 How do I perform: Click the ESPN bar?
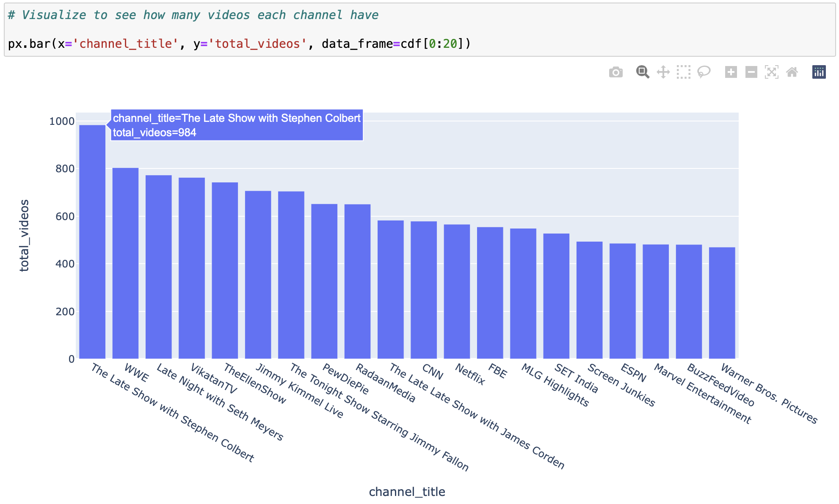point(623,301)
